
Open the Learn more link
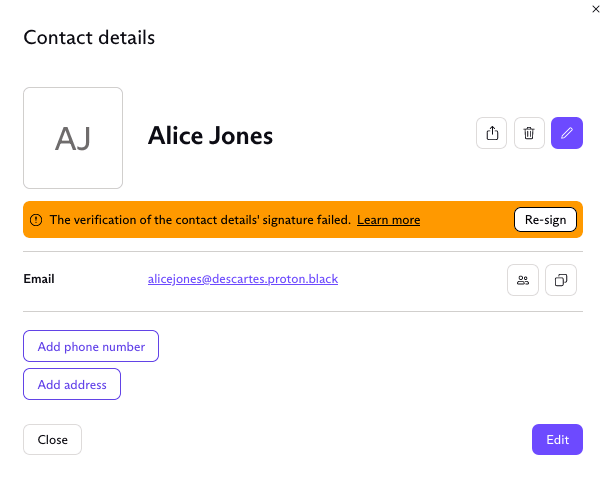(388, 220)
